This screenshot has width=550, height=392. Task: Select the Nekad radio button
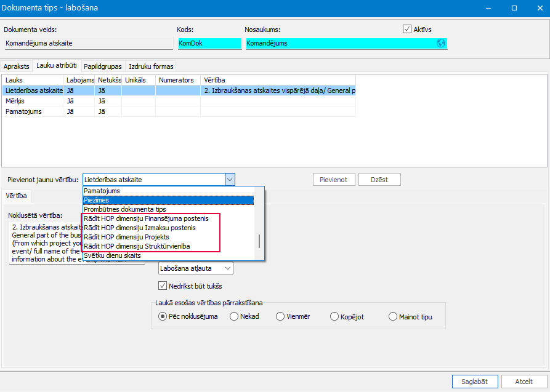[x=234, y=316]
